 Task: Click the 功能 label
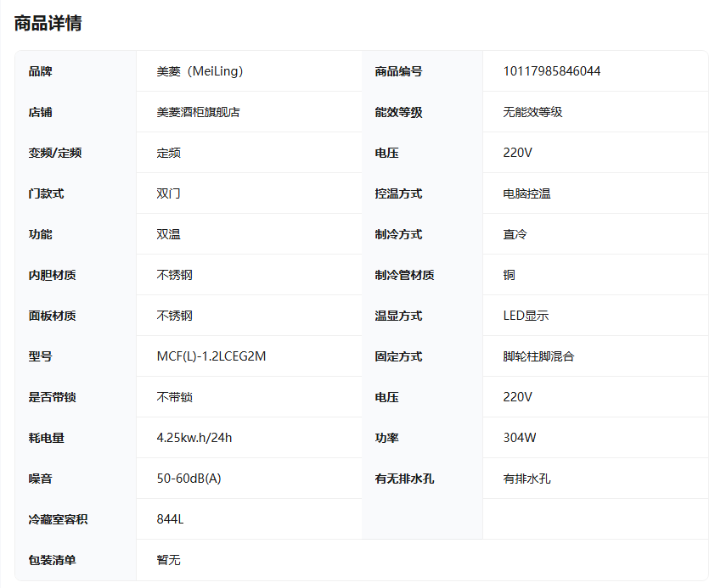coord(40,234)
